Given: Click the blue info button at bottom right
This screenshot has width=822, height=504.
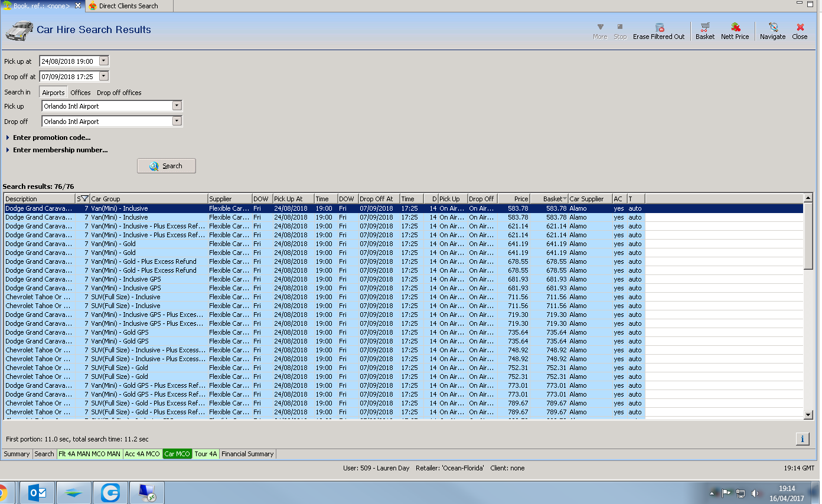Looking at the screenshot, I should (x=803, y=438).
